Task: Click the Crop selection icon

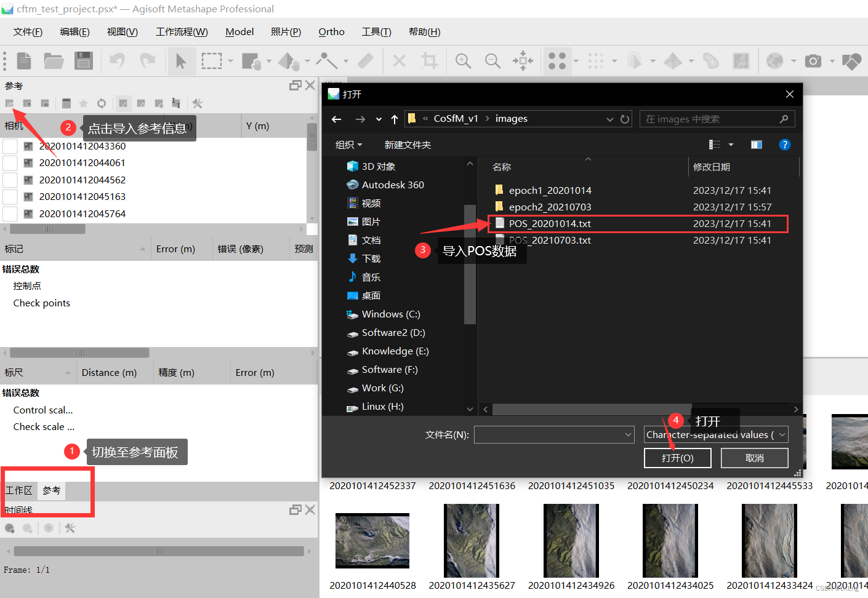Action: pos(429,60)
